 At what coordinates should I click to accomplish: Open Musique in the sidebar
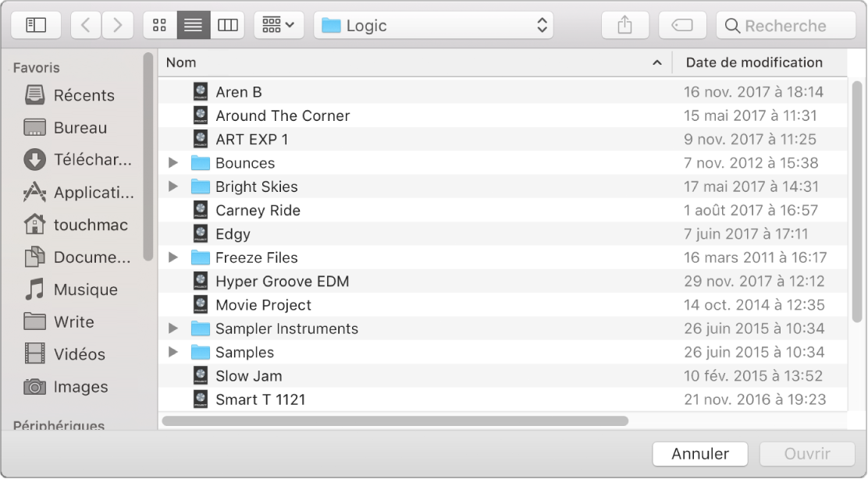coord(71,289)
